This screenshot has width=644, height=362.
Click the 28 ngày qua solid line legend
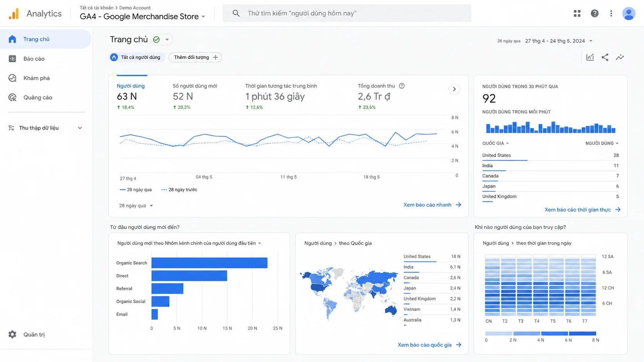pos(136,190)
